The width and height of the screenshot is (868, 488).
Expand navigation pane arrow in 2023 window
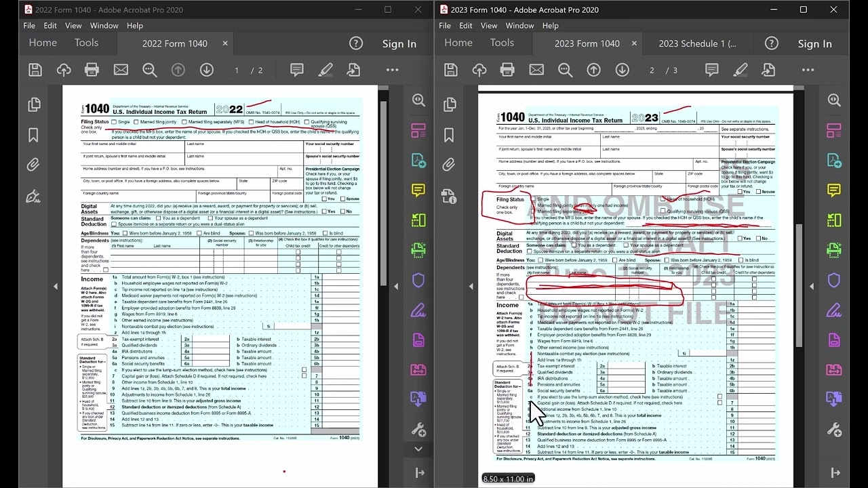pyautogui.click(x=471, y=286)
